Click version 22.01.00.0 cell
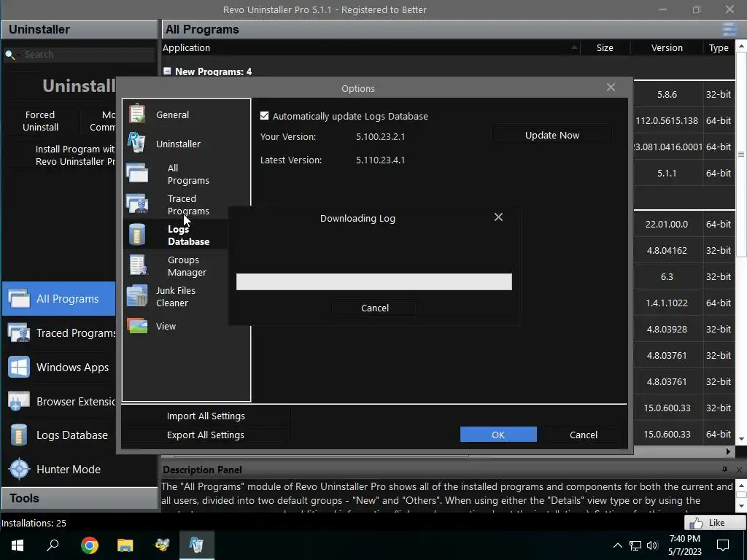This screenshot has width=747, height=560. (667, 224)
